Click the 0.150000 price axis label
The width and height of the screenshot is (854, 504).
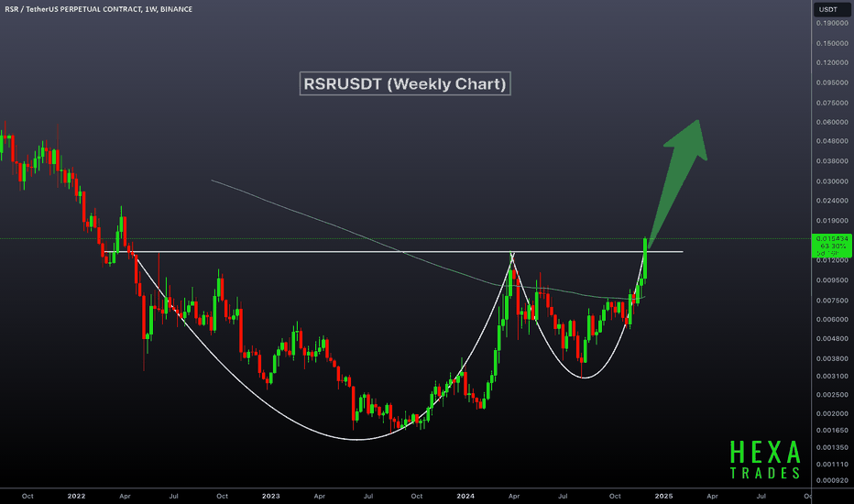click(x=832, y=43)
